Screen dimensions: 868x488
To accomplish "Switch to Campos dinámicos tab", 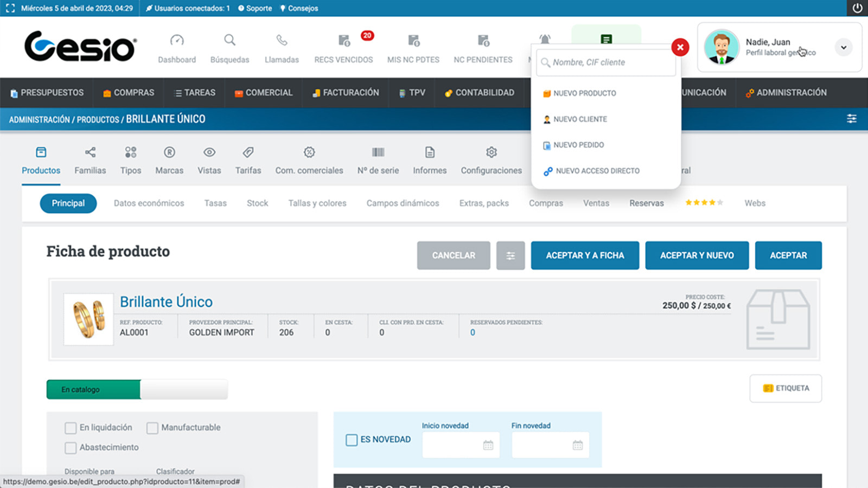I will pos(403,203).
